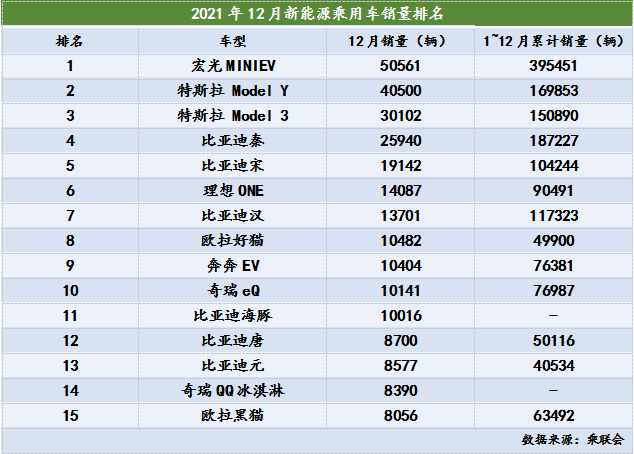Click cumulative sales value 104244
Screen dimensions: 634x454
554,166
